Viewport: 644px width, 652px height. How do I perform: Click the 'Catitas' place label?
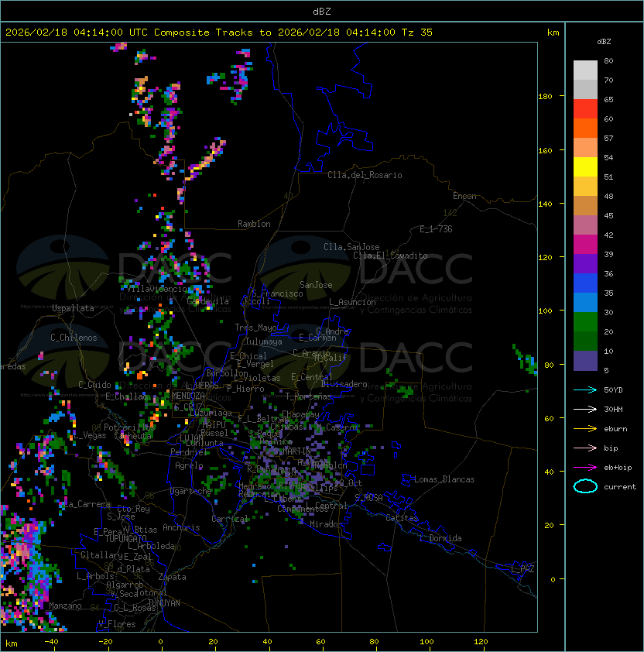click(x=402, y=519)
